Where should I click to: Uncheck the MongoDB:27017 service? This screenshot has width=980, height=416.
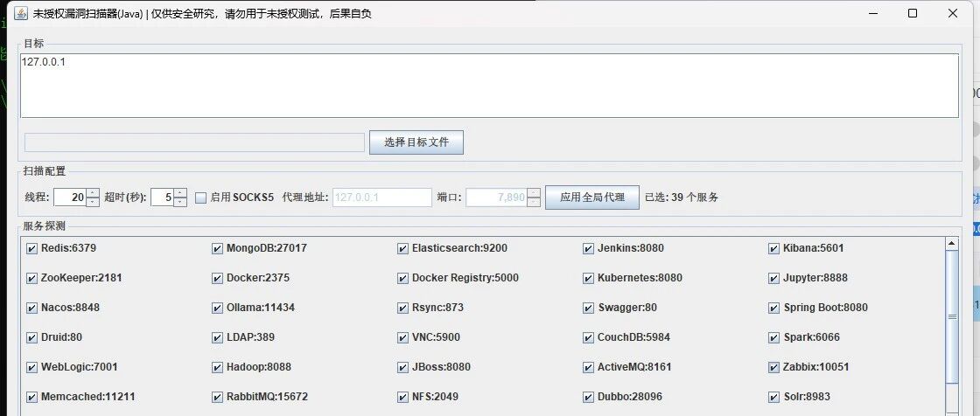click(218, 248)
